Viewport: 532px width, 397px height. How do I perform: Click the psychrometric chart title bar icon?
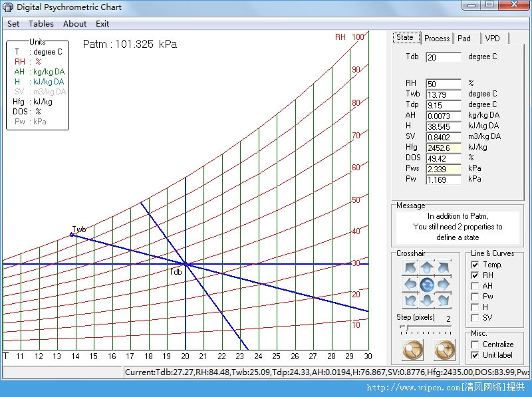tap(9, 7)
